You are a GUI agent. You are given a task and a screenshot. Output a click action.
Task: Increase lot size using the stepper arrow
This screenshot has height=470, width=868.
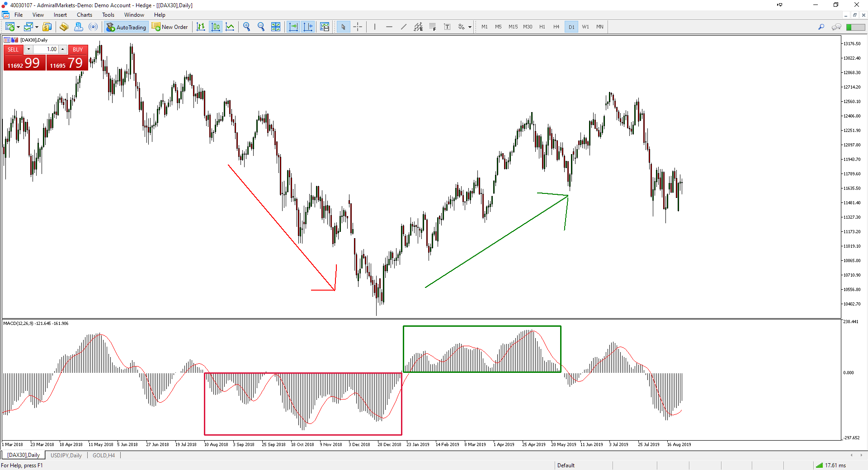pyautogui.click(x=62, y=47)
